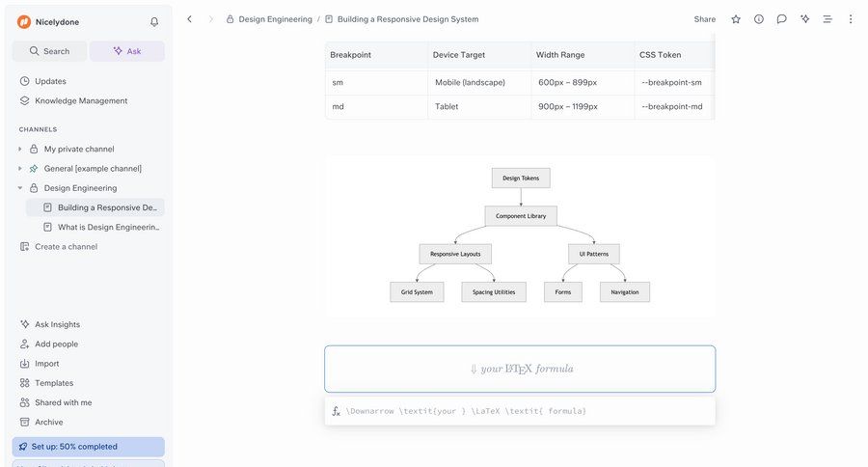
Task: Expand My private channel
Action: (x=20, y=149)
